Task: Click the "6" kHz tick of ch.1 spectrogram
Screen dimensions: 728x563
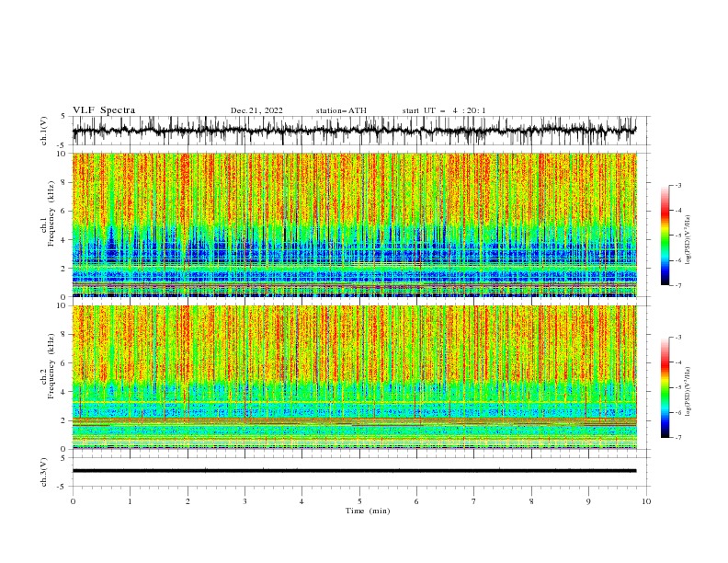Action: pos(65,211)
